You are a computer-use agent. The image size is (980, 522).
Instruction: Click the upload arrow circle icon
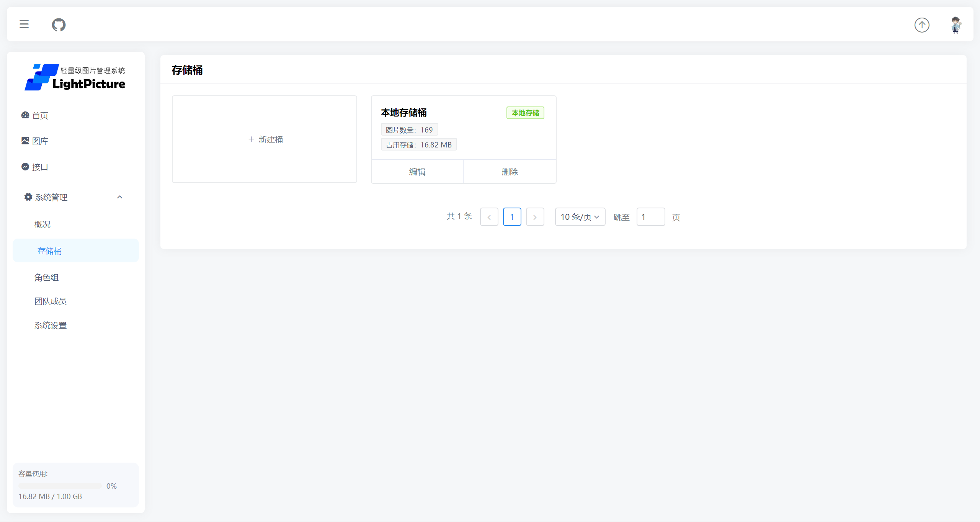922,25
